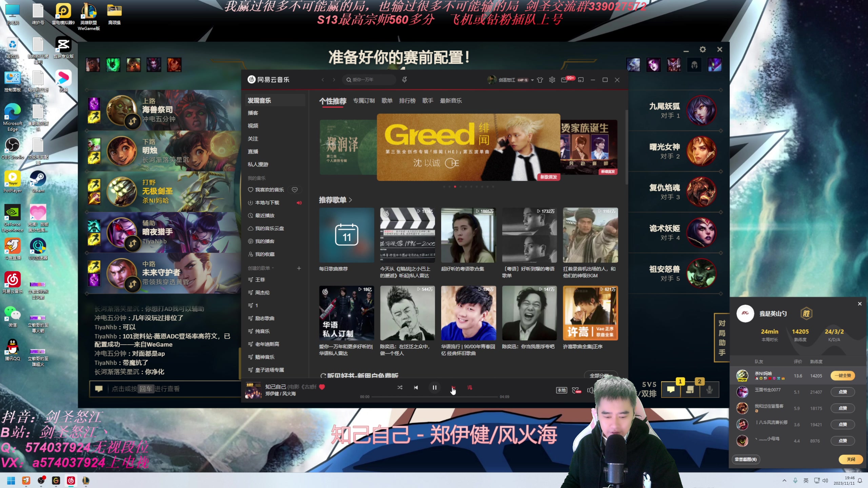868x488 pixels.
Task: Open League client settings gear
Action: pos(703,49)
